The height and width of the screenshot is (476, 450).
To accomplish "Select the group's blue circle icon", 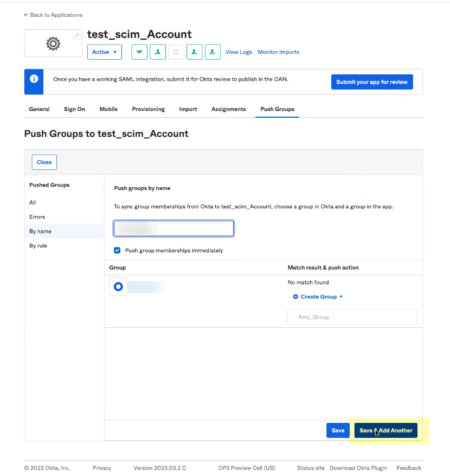I will [x=118, y=287].
